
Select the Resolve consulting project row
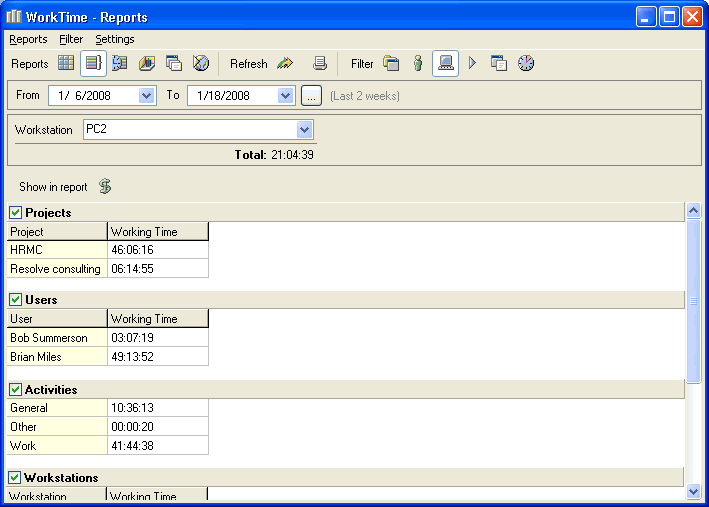click(108, 269)
